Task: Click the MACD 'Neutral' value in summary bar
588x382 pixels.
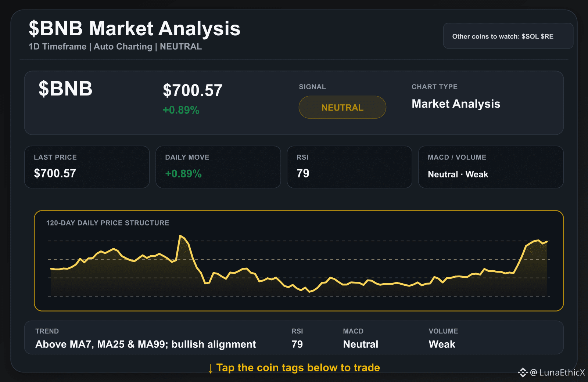Action: pyautogui.click(x=361, y=344)
